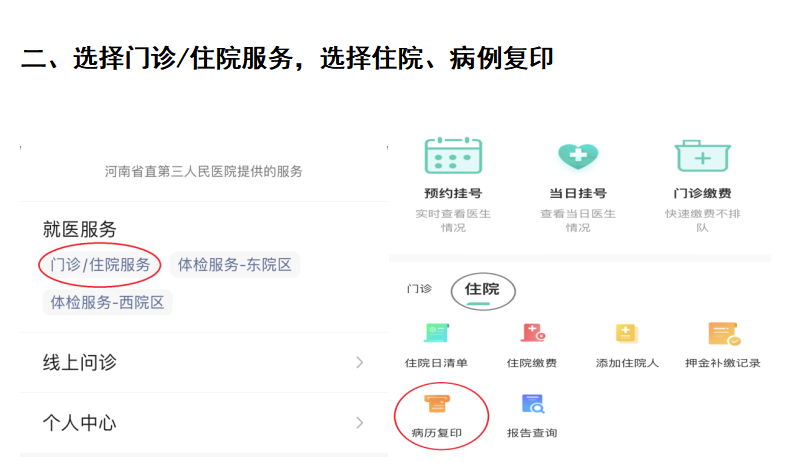This screenshot has height=474, width=796.
Task: Tap the 住院缴费 icon
Action: coord(532,334)
